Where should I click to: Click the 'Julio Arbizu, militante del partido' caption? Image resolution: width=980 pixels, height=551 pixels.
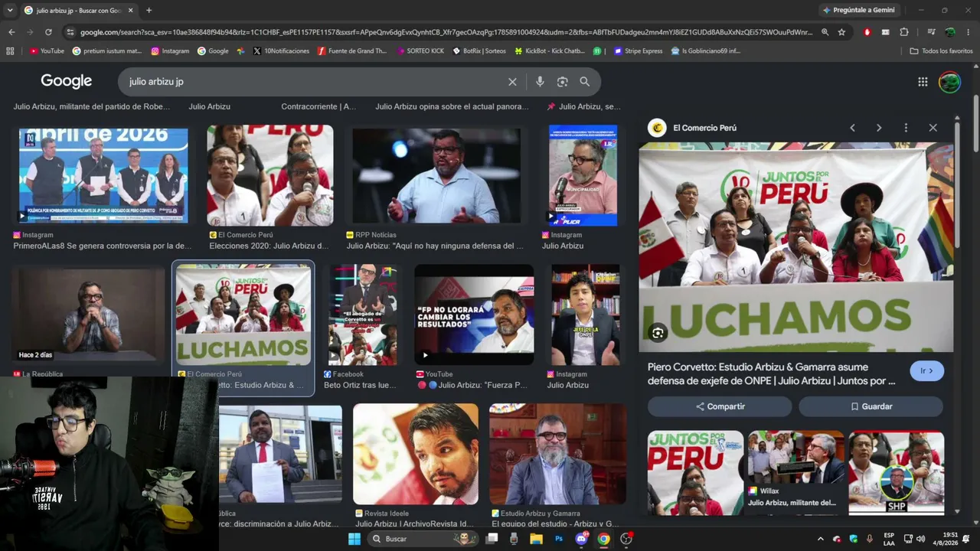(92, 106)
